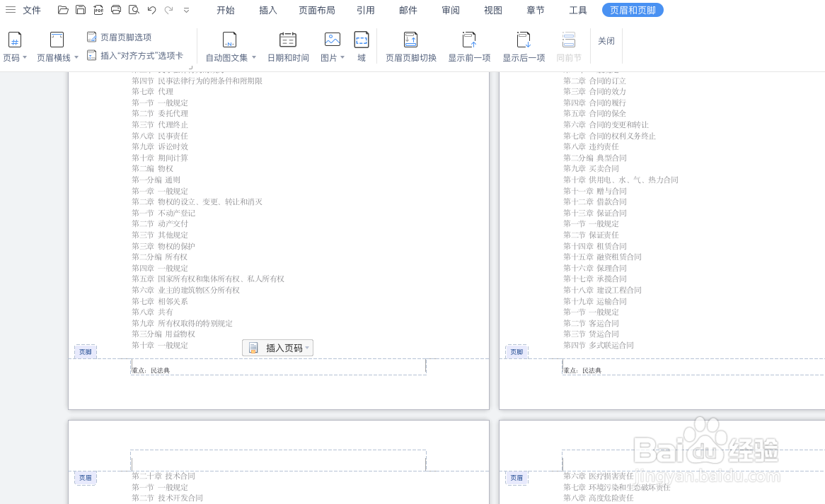
Task: Expand the quick access toolbar dropdown
Action: pyautogui.click(x=186, y=10)
